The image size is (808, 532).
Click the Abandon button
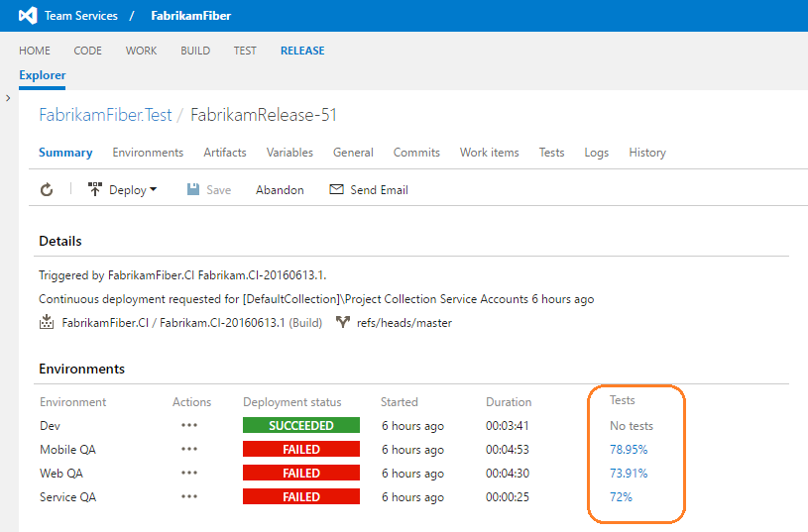click(x=280, y=190)
